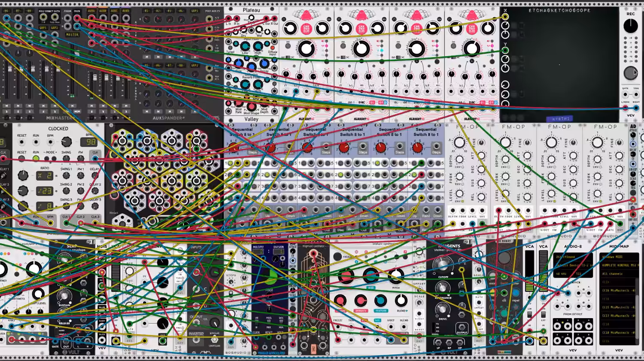Click the HP output jack on Tangents
Image resolution: width=644 pixels, height=361 pixels.
click(x=461, y=343)
